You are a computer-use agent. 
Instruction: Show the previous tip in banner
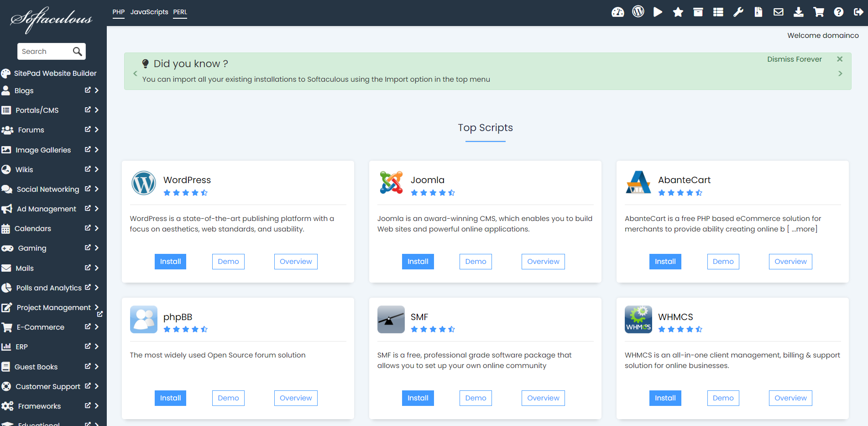click(x=135, y=74)
